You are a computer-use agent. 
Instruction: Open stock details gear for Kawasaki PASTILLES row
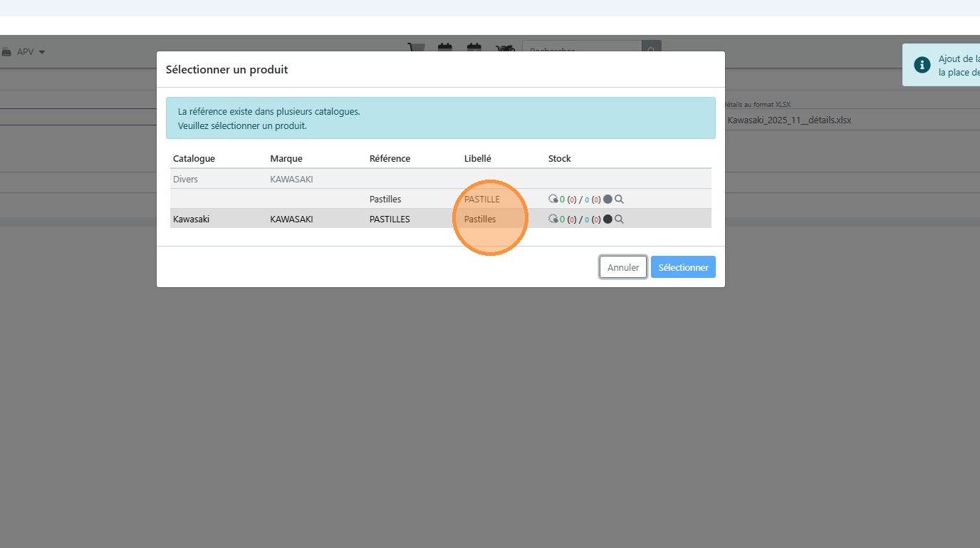tap(553, 219)
